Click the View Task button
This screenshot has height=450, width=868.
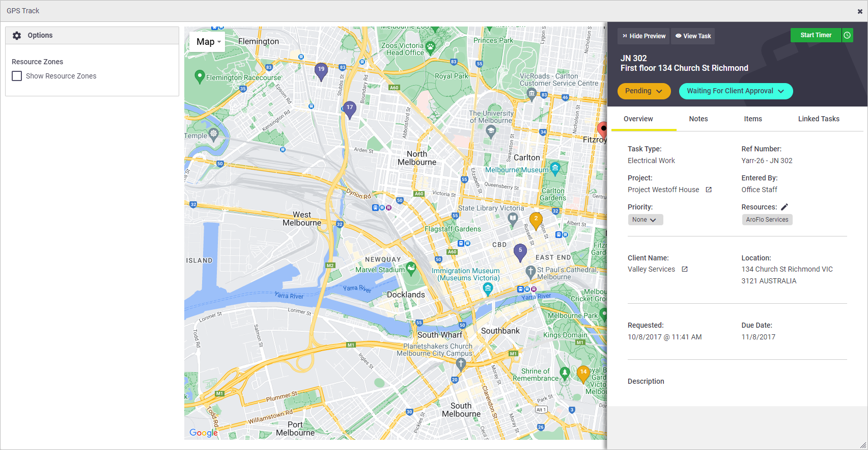(693, 36)
